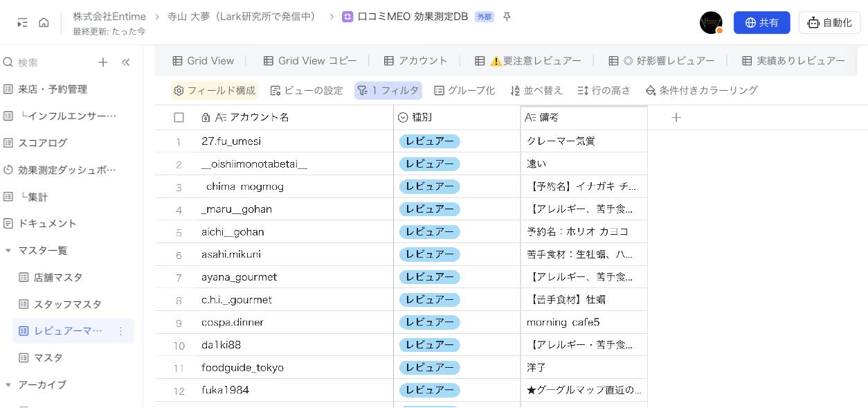Click 株式会社Entime breadcrumb link
This screenshot has width=868, height=408.
[x=109, y=17]
